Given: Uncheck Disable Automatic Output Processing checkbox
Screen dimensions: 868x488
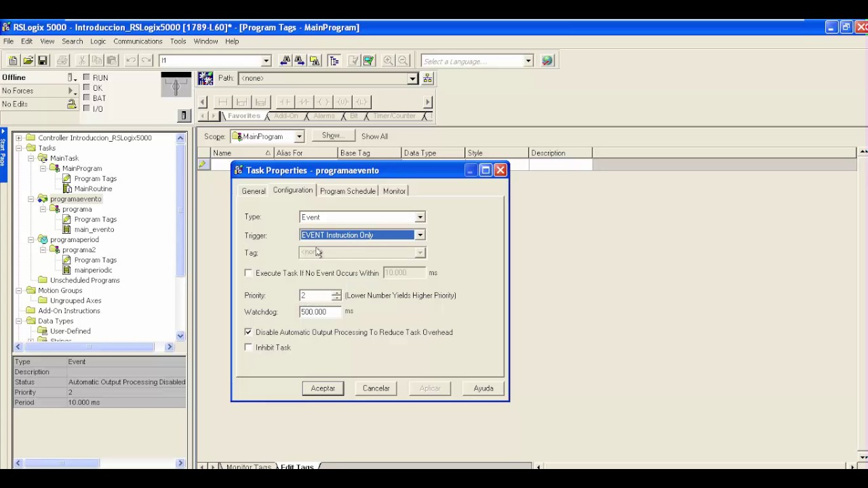Looking at the screenshot, I should click(x=248, y=332).
